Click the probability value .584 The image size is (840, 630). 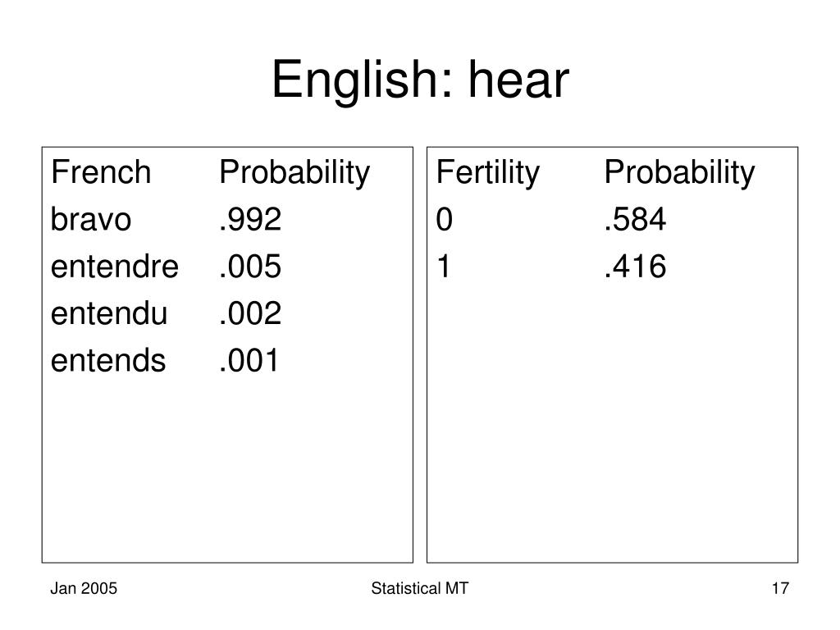coord(635,219)
